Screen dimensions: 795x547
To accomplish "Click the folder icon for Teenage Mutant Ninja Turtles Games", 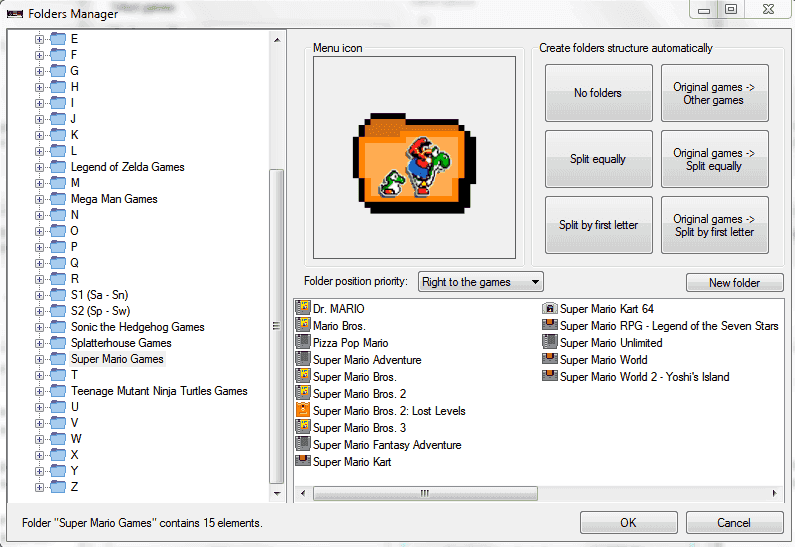I will coord(58,391).
